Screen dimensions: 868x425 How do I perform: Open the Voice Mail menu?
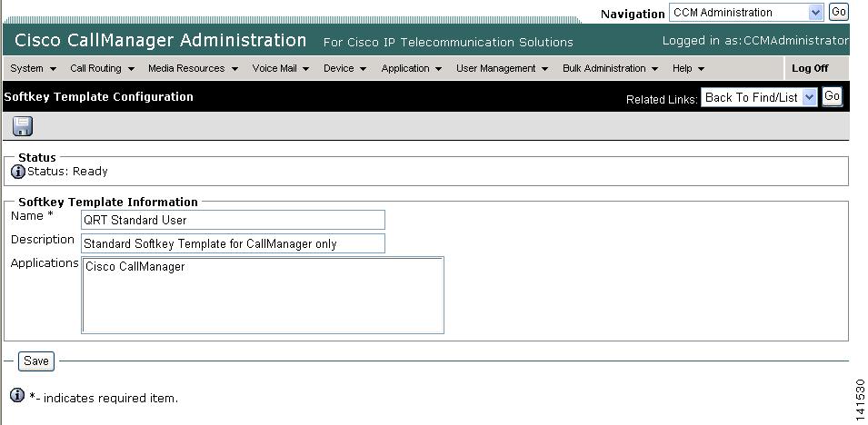pos(281,69)
